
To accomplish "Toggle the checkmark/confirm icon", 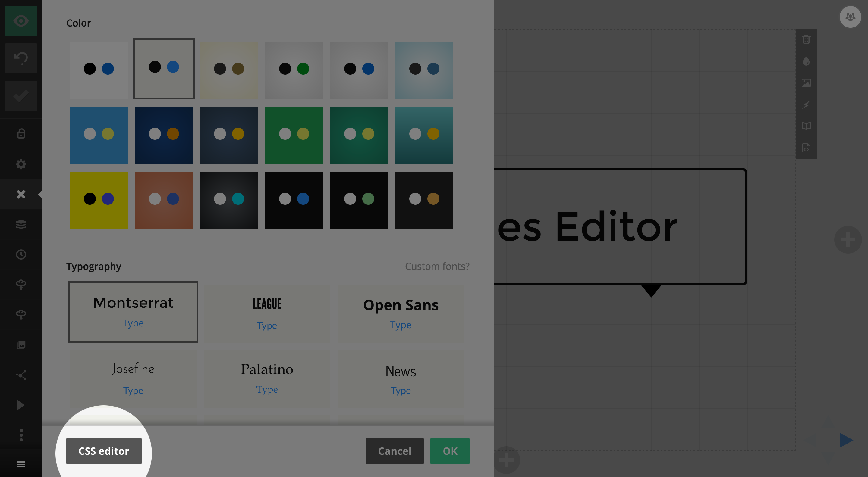I will tap(20, 96).
